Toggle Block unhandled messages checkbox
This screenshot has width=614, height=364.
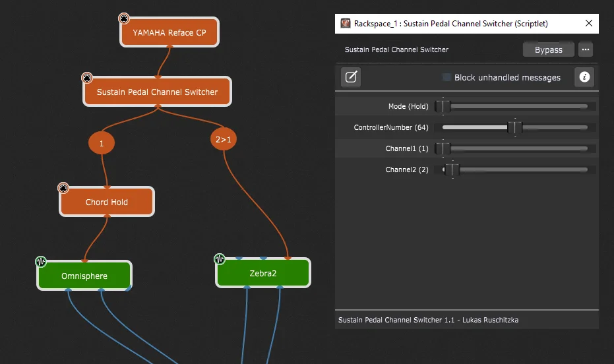446,78
